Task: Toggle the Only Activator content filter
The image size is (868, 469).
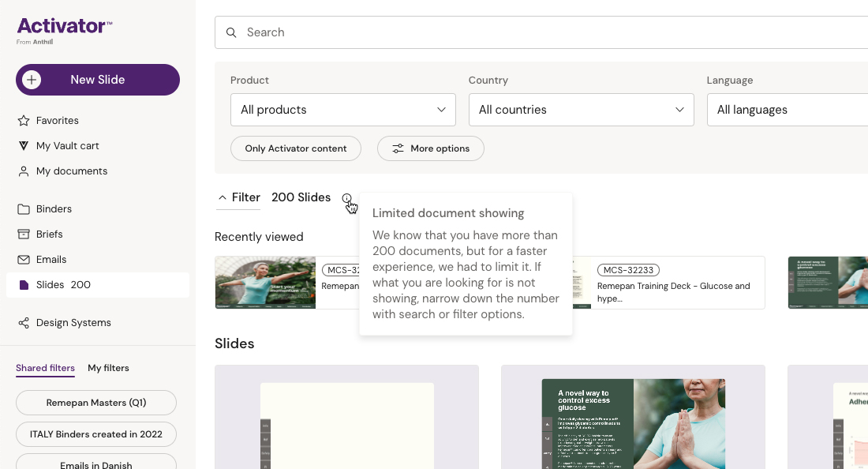Action: pos(295,148)
